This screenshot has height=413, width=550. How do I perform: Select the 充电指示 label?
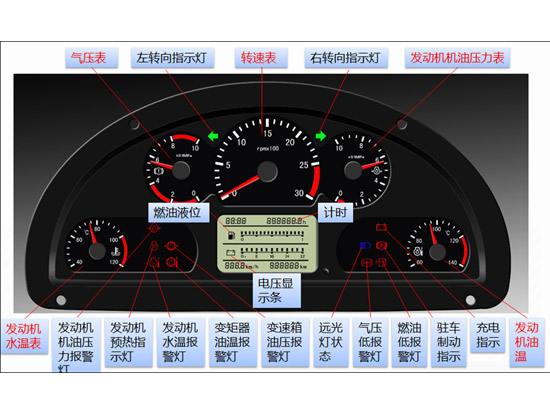click(x=488, y=336)
